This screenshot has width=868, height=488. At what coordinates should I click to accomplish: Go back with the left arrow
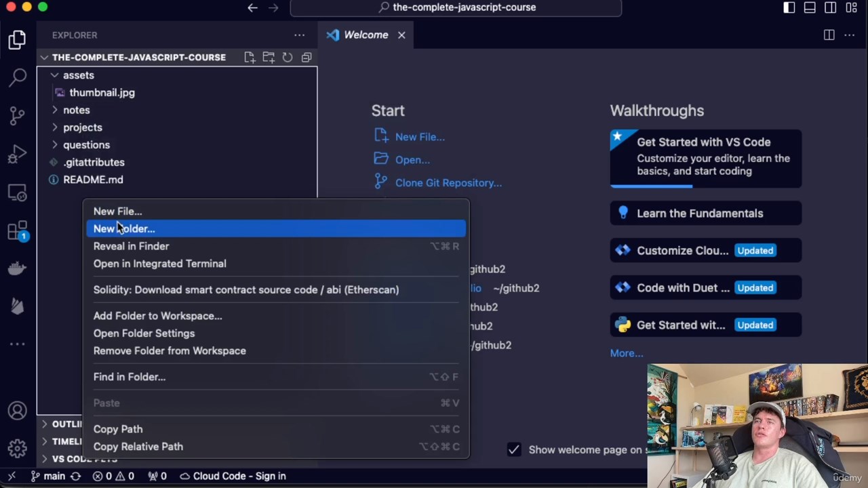(x=252, y=7)
